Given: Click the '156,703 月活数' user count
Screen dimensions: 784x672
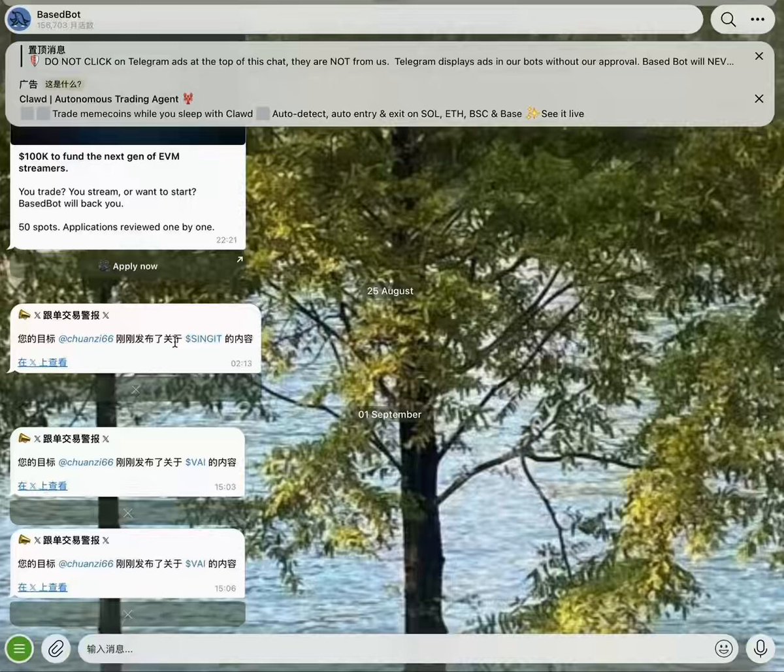Looking at the screenshot, I should click(65, 25).
